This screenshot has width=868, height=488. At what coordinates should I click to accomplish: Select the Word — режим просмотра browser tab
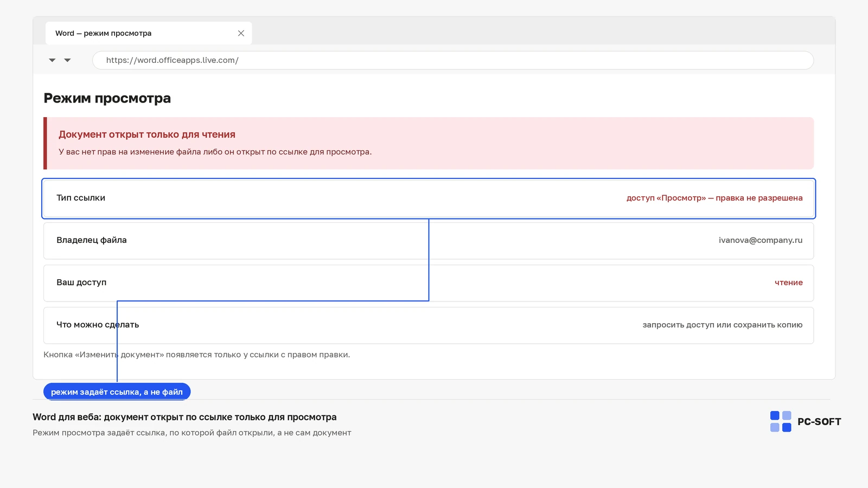click(x=149, y=33)
